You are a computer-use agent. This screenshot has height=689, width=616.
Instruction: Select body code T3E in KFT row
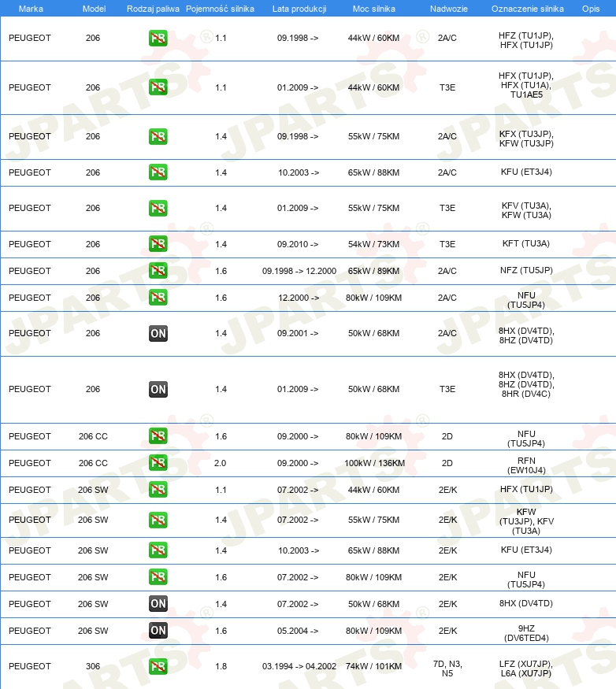click(x=447, y=244)
